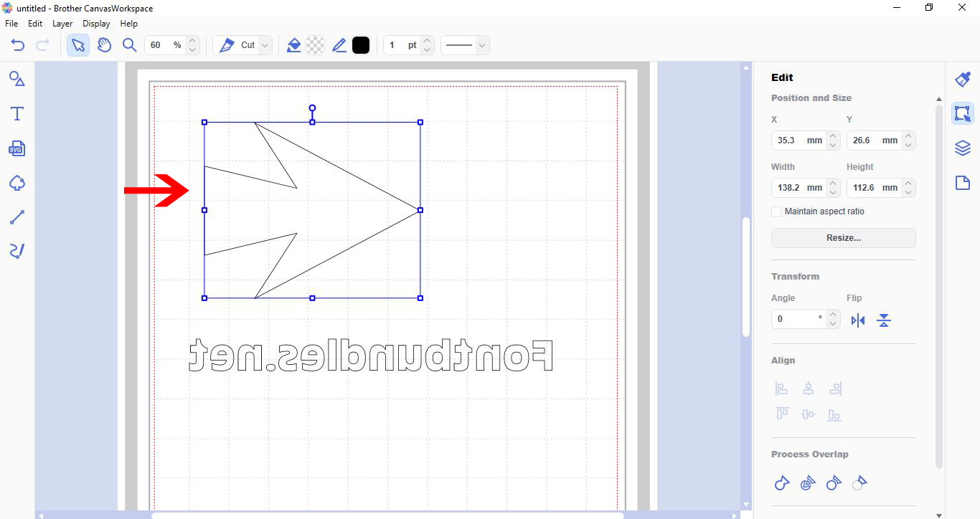Open the Image Tracing spade icon
This screenshot has width=980, height=519.
point(17,184)
